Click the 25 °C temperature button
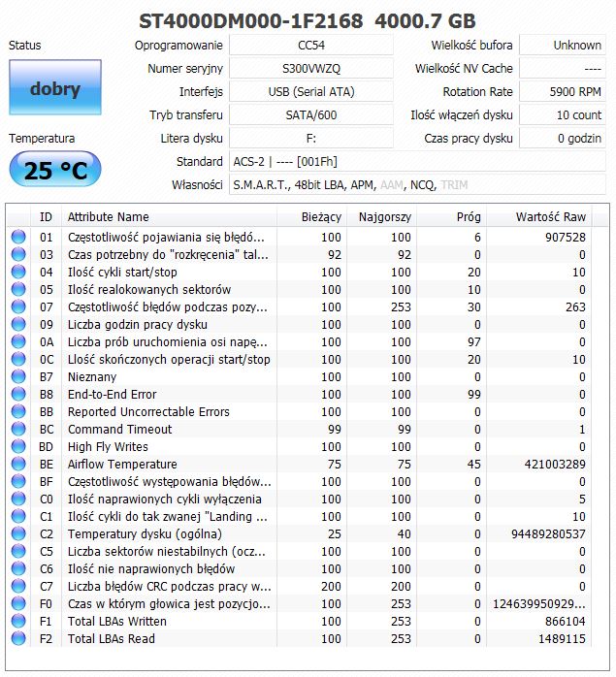Image resolution: width=616 pixels, height=677 pixels. [54, 171]
